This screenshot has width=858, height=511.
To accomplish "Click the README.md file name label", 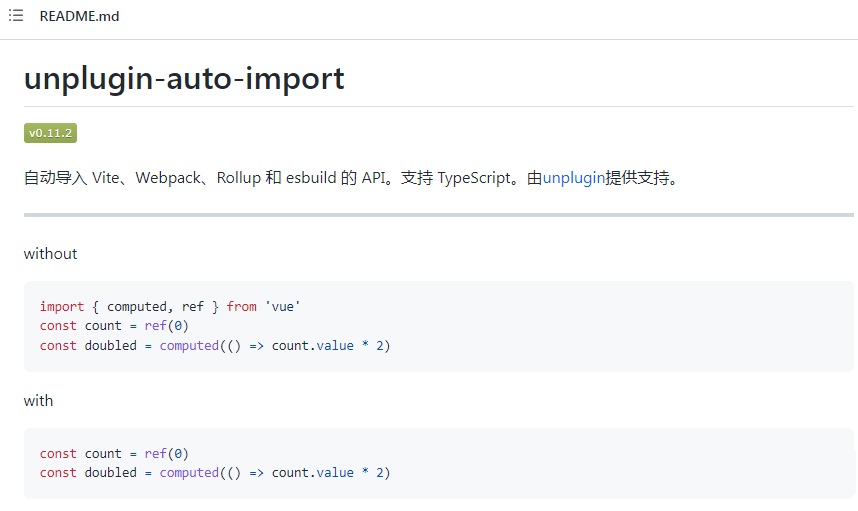I will [x=79, y=16].
